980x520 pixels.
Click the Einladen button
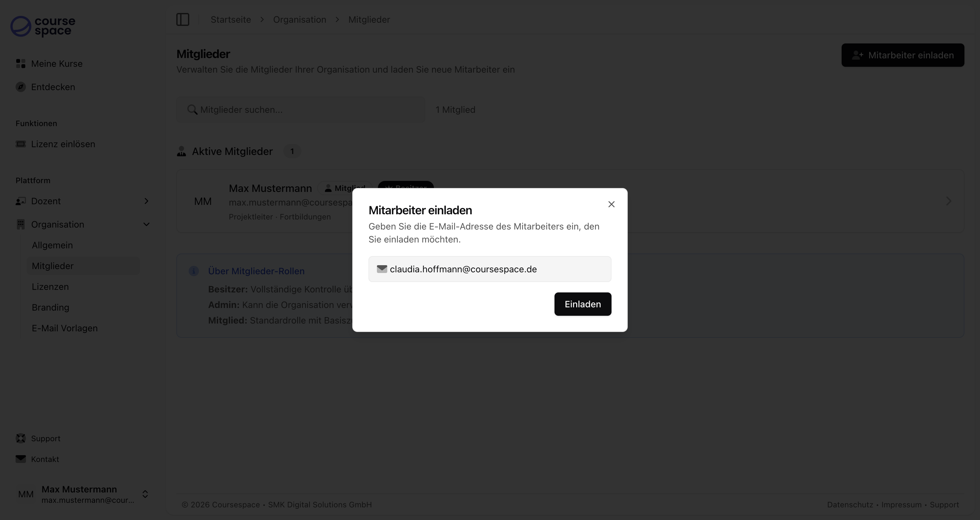point(582,304)
